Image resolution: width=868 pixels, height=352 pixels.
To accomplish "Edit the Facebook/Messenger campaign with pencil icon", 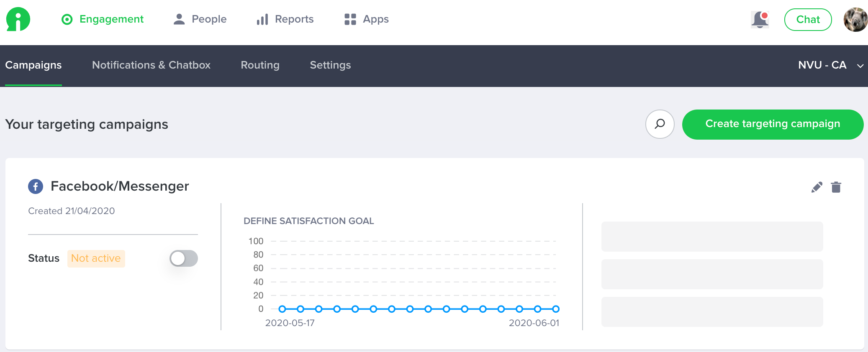I will [x=817, y=187].
